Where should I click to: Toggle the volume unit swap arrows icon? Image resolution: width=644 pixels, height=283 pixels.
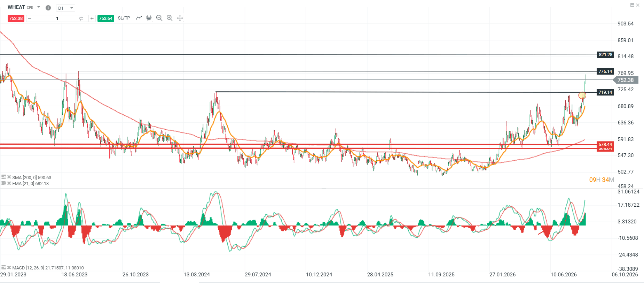pos(81,18)
